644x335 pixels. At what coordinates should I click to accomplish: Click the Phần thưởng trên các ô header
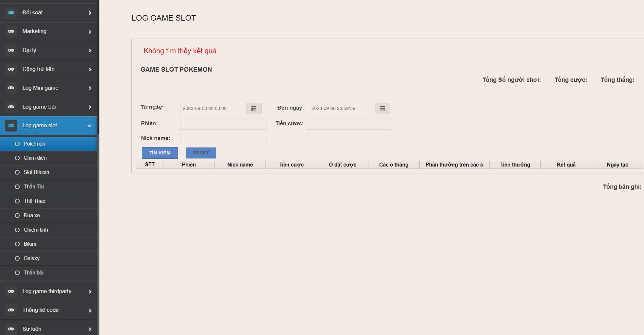pos(454,165)
